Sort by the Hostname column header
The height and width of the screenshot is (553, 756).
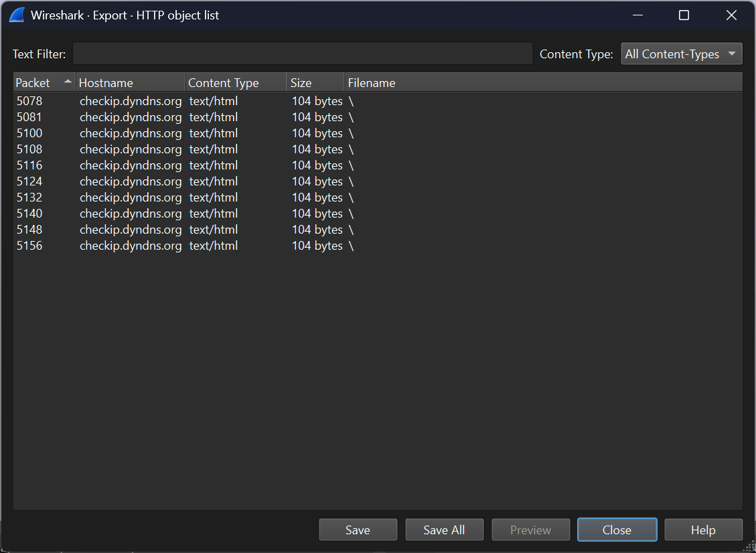coord(130,82)
